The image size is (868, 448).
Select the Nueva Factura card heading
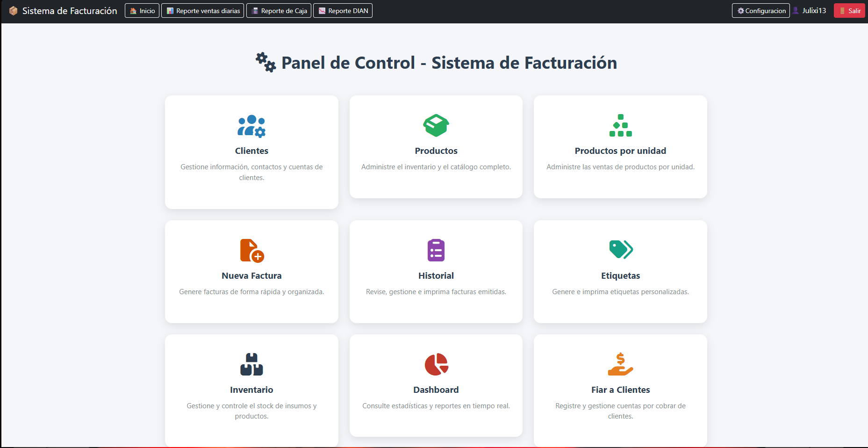point(251,276)
